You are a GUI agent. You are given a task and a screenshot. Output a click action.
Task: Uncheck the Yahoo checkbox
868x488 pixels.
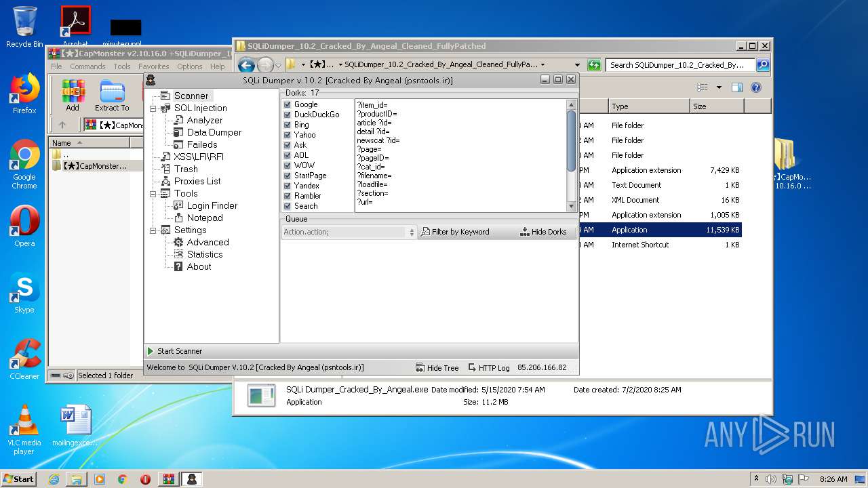click(288, 135)
